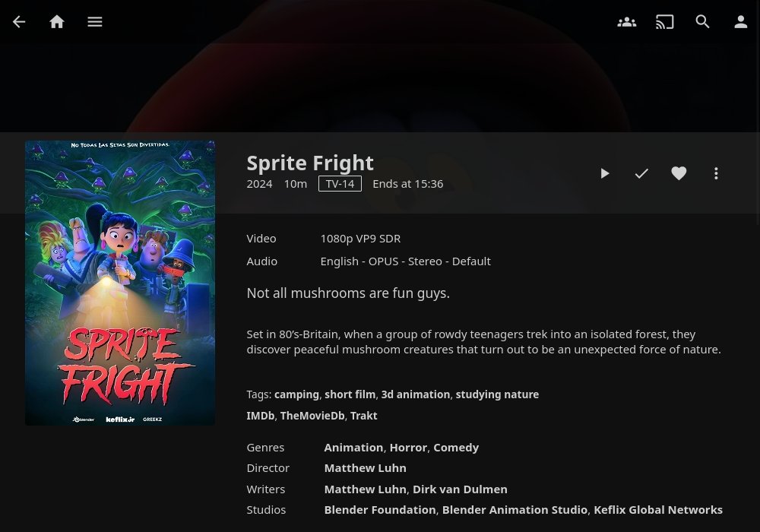760x532 pixels.
Task: Browse the Horror genre
Action: [x=408, y=448]
